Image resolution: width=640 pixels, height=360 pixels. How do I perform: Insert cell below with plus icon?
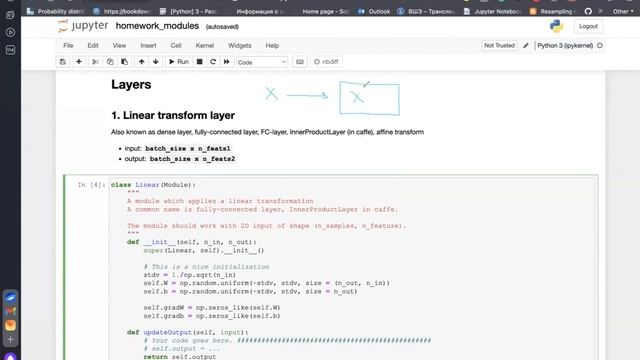(79, 62)
